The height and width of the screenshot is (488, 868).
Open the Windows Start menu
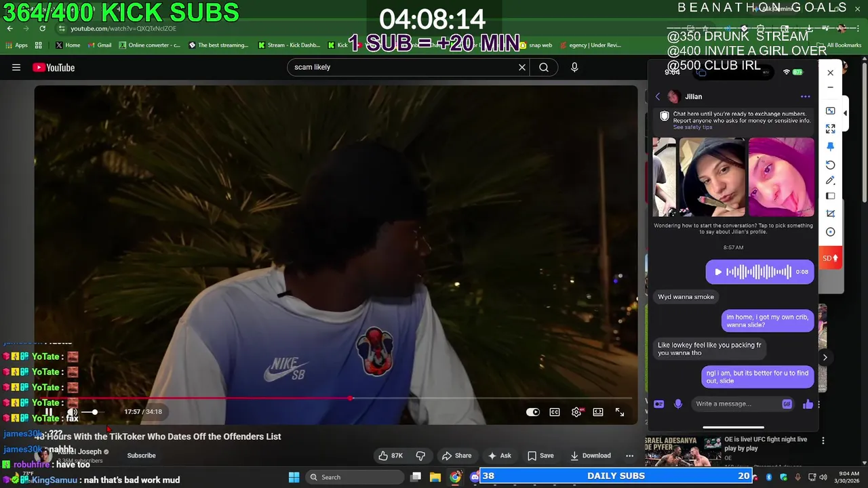[294, 477]
